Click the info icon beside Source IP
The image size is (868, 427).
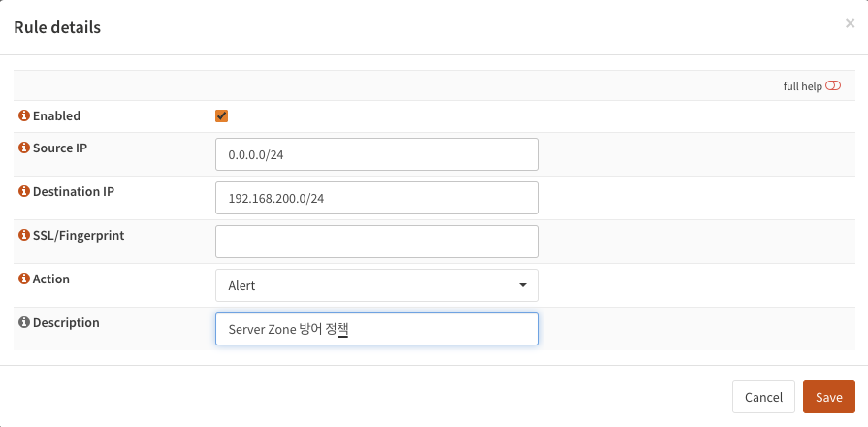click(24, 148)
